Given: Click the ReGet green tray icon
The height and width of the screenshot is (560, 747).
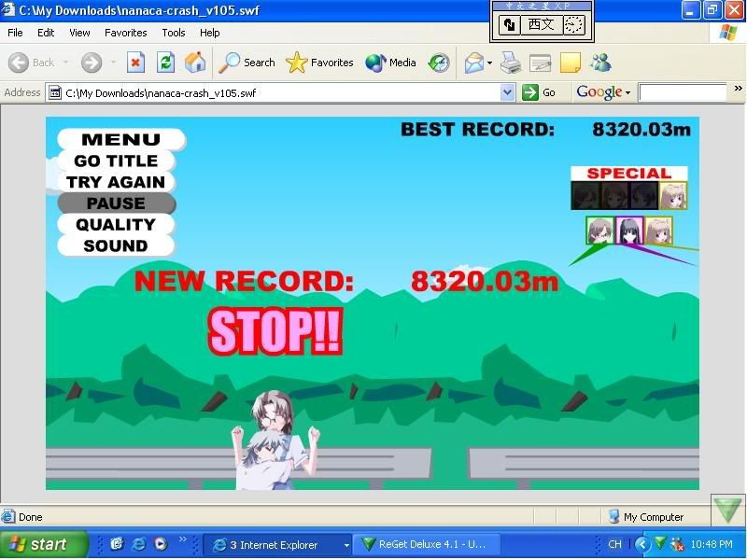Looking at the screenshot, I should pyautogui.click(x=660, y=543).
